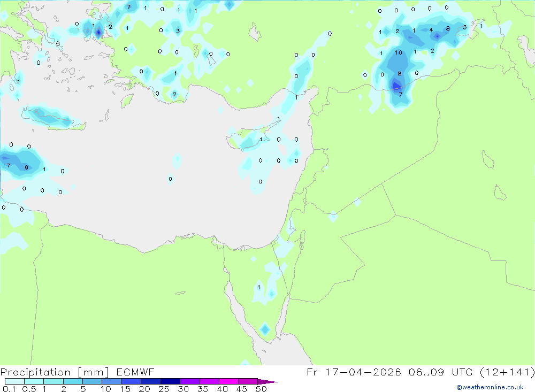Click the 25–30 mm navy legend swatch
The image size is (535, 392).
[x=170, y=381]
